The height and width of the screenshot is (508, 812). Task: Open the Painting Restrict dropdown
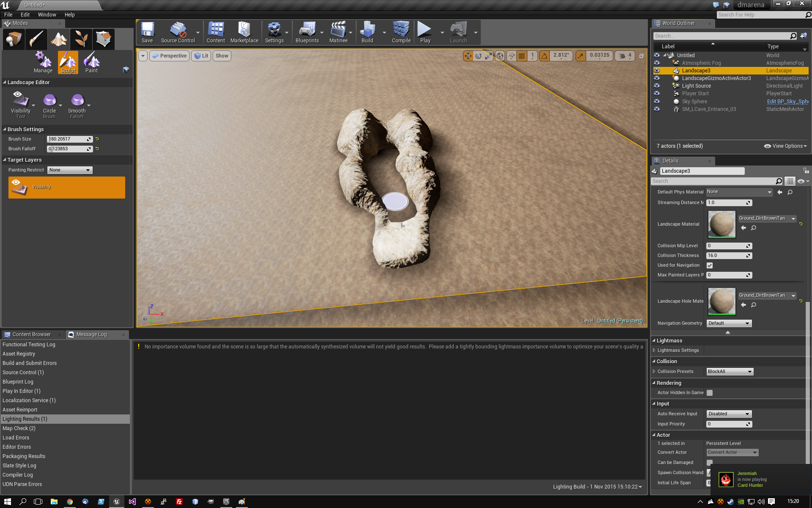70,170
